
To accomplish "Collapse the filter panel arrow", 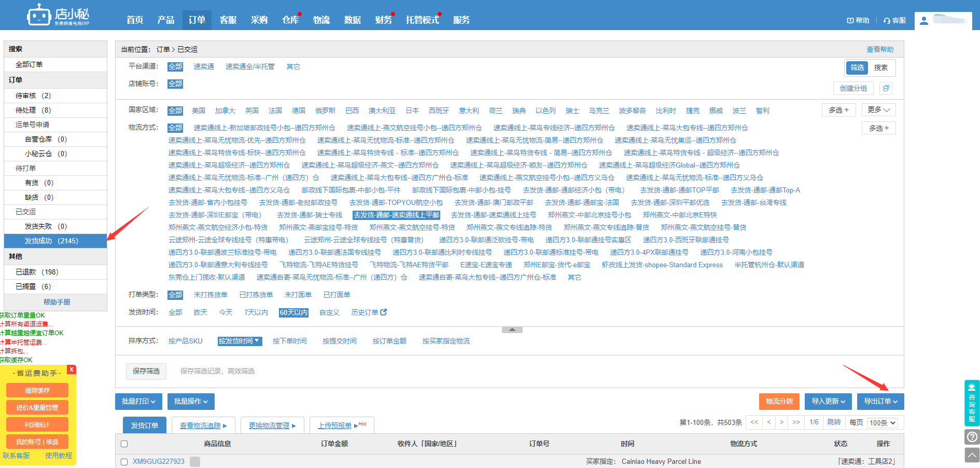I will (x=512, y=329).
